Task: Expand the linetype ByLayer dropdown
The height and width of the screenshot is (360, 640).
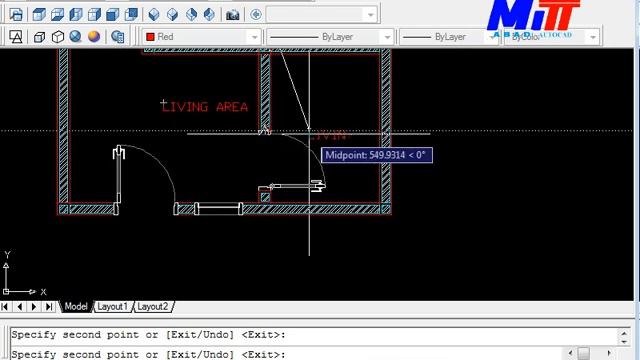Action: (387, 37)
